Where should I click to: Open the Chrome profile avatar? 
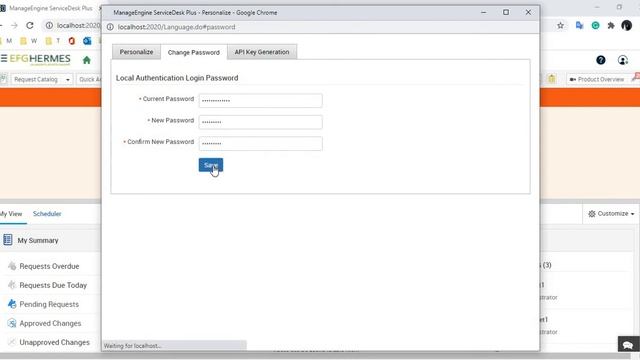point(627,25)
